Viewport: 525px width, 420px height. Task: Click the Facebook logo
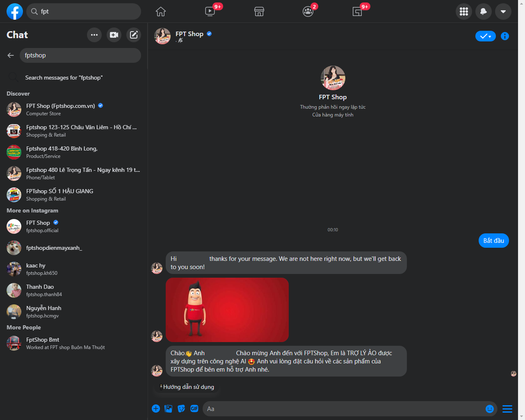coord(15,11)
